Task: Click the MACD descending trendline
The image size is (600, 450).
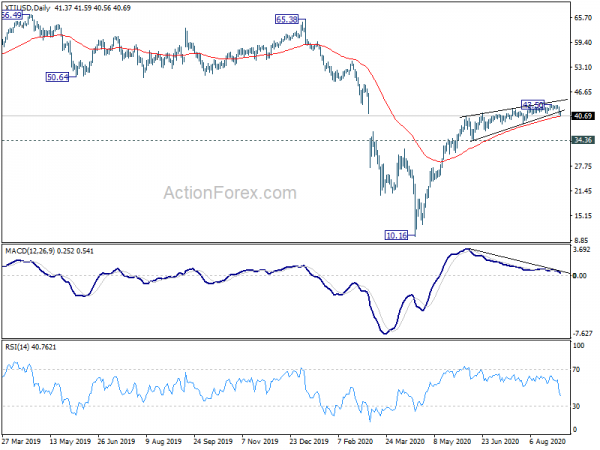Action: pyautogui.click(x=519, y=262)
